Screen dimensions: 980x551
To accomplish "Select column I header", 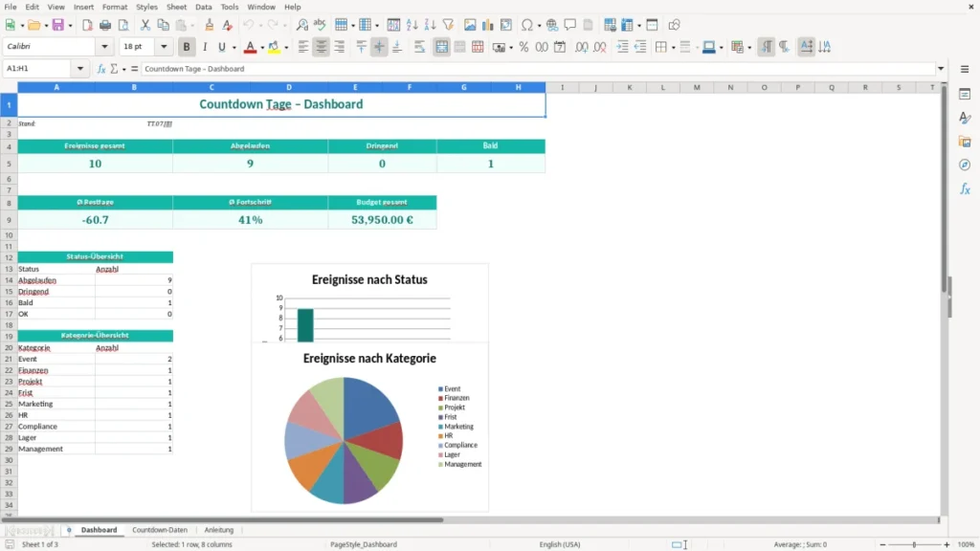I will [562, 87].
